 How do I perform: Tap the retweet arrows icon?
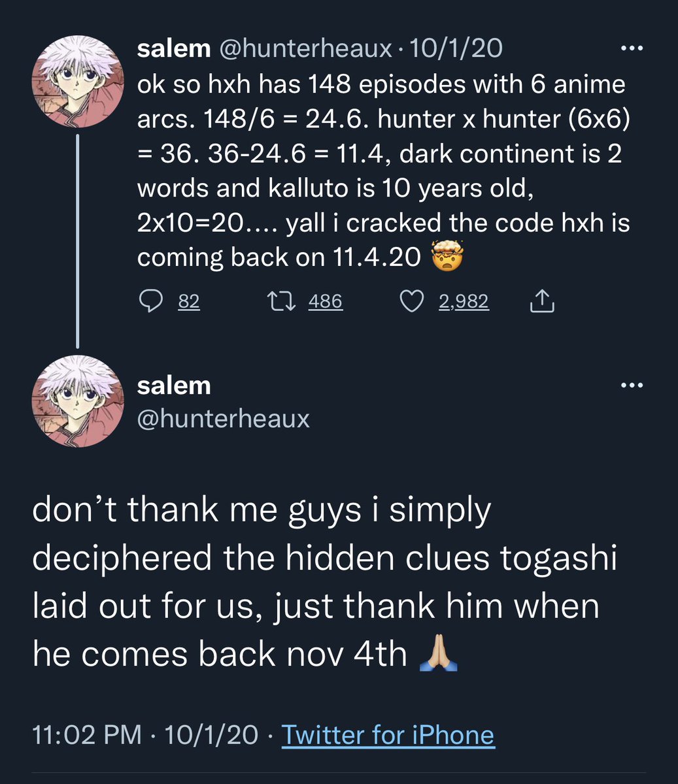(x=282, y=301)
